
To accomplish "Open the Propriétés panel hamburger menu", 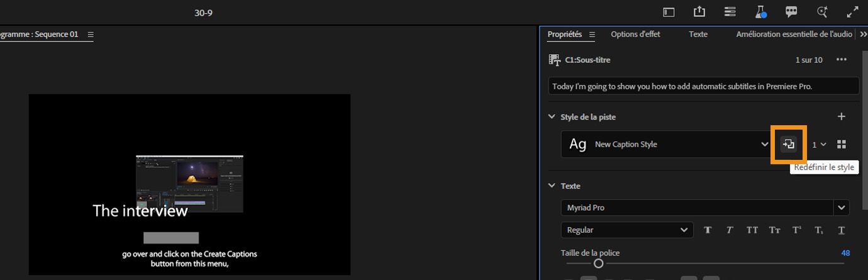I will point(592,35).
